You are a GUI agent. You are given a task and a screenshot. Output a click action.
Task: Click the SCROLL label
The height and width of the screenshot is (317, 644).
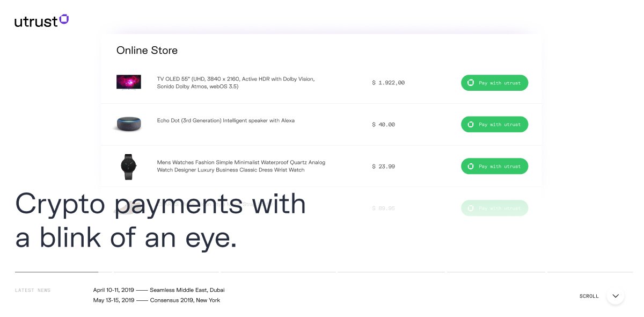click(x=589, y=296)
